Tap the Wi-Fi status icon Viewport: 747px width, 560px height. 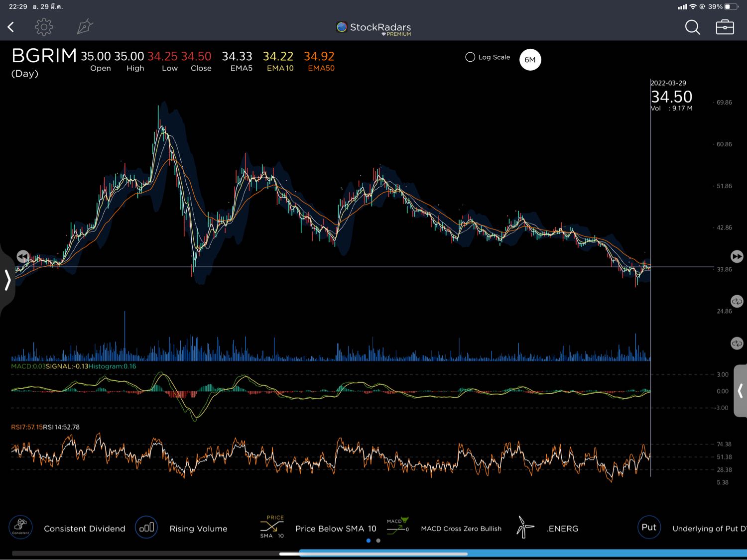pyautogui.click(x=693, y=7)
